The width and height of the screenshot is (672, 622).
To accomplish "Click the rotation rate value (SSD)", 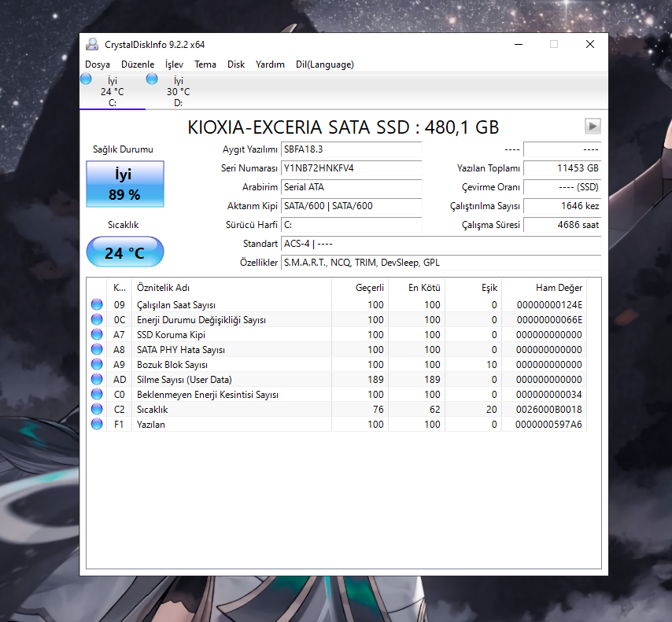I will [563, 187].
